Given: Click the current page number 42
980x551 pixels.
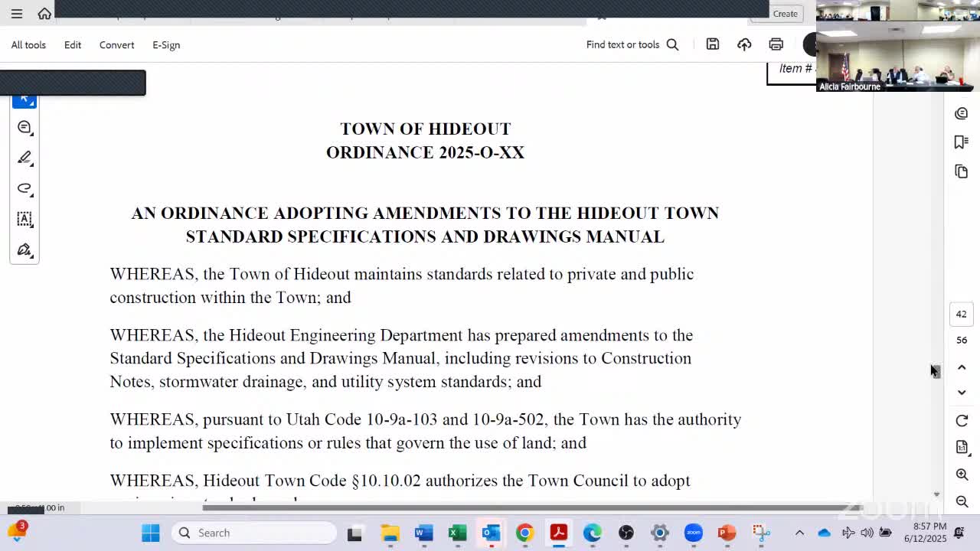Looking at the screenshot, I should (x=962, y=314).
